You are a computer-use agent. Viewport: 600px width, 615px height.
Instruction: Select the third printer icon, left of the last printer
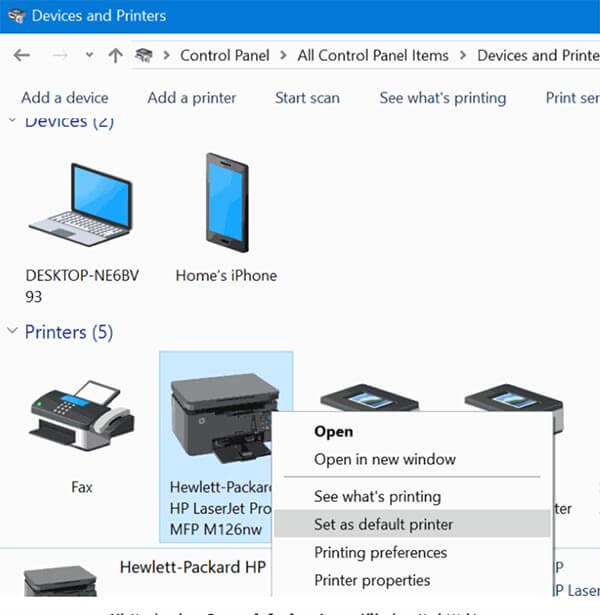tap(369, 398)
